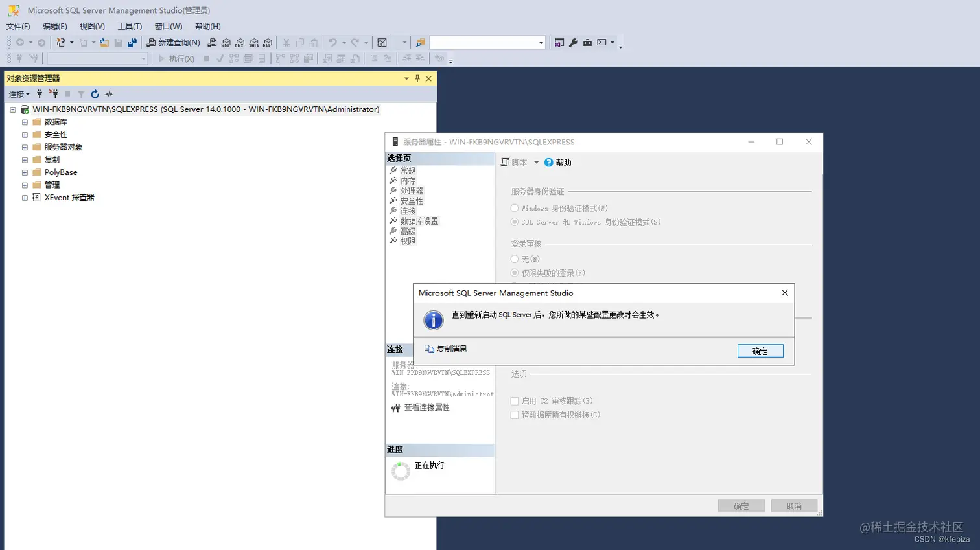Open the 脚本 dropdown arrow
Screen dimensions: 980x550
536,163
